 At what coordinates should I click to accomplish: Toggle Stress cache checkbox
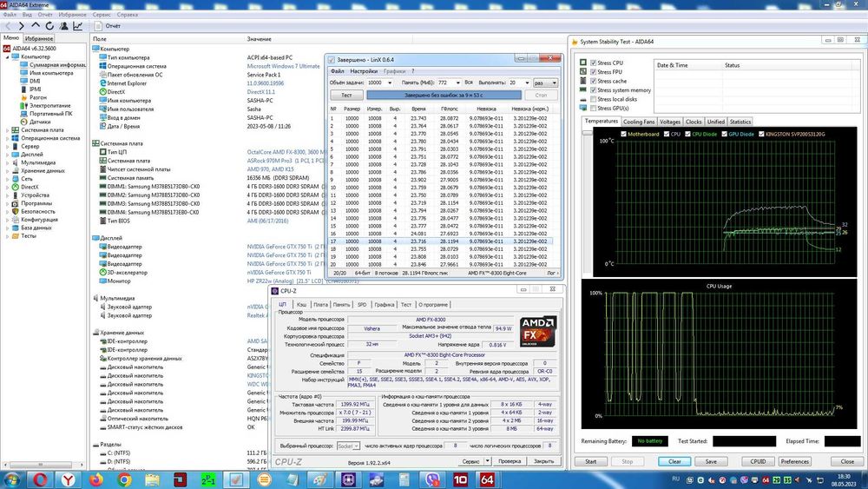[x=593, y=81]
